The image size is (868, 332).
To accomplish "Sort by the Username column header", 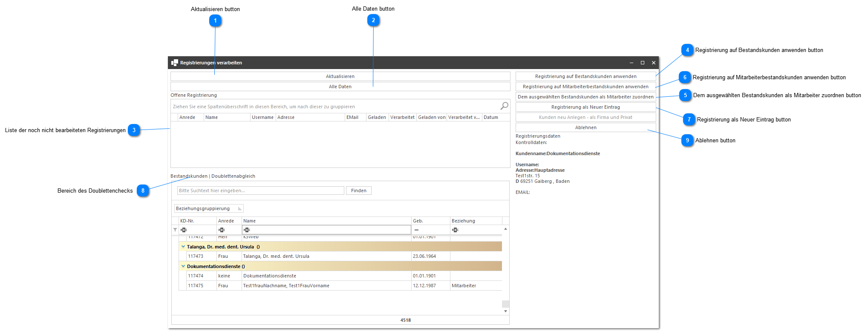I will (x=263, y=117).
